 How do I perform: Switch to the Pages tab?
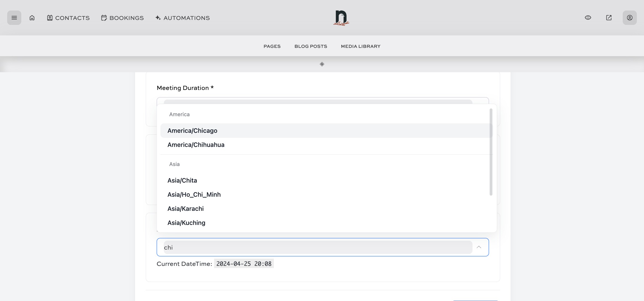point(272,46)
